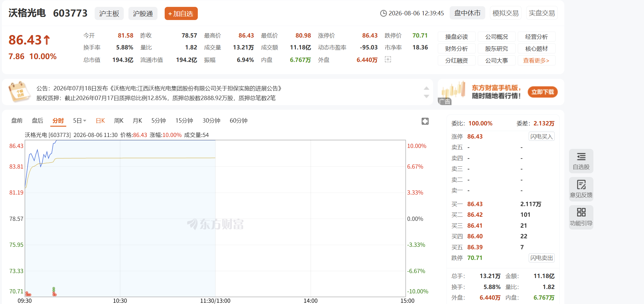Show previous announcement with up arrow
This screenshot has height=304, width=644.
(x=426, y=88)
